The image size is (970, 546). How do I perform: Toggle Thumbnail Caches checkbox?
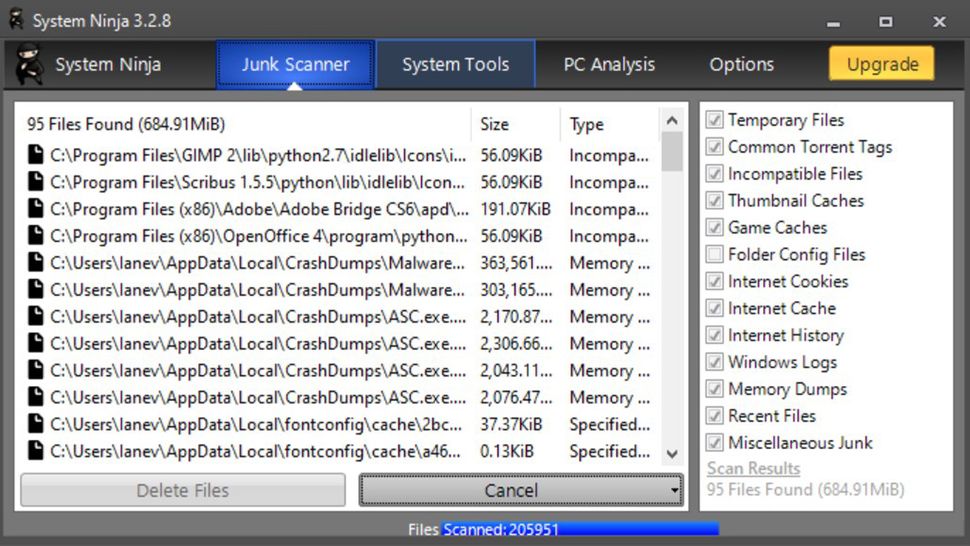[x=715, y=200]
